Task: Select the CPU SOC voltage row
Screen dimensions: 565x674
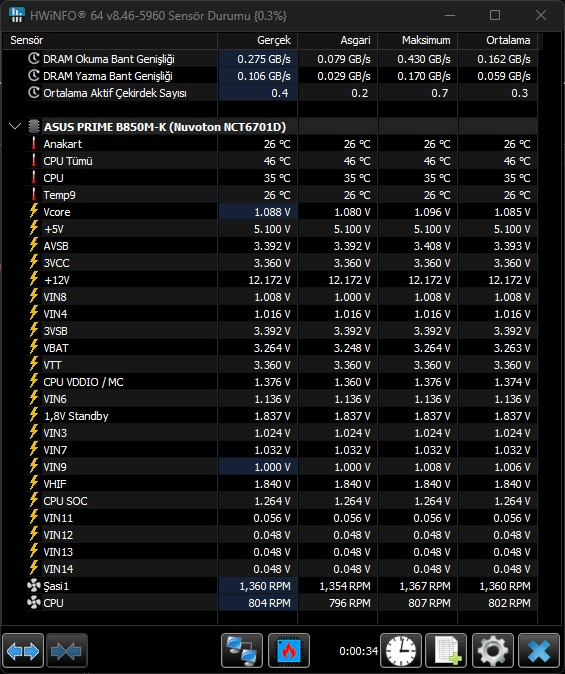Action: tap(270, 501)
